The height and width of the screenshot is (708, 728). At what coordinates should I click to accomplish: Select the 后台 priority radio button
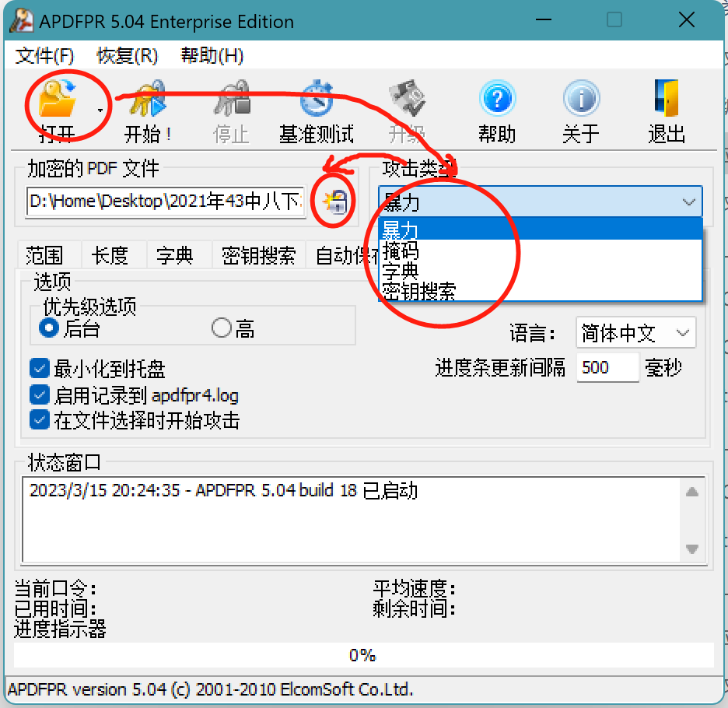(x=49, y=328)
